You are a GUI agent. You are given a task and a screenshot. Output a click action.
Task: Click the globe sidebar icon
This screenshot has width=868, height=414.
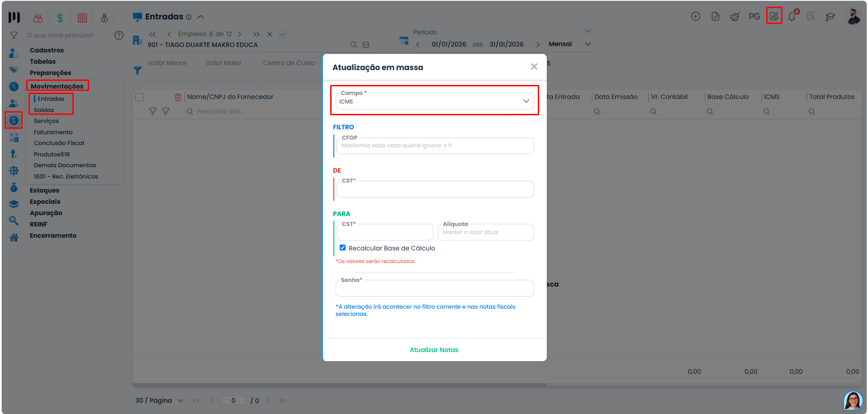(x=14, y=171)
